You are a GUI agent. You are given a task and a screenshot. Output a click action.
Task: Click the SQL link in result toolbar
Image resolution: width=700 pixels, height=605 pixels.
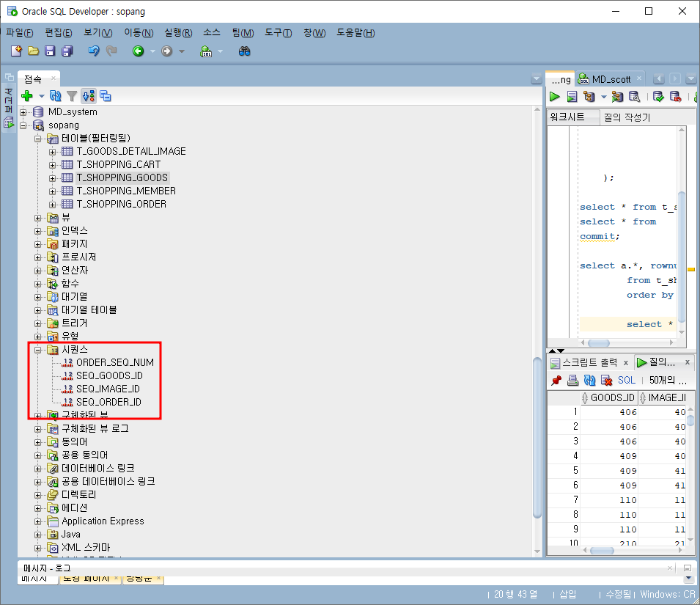click(x=627, y=381)
